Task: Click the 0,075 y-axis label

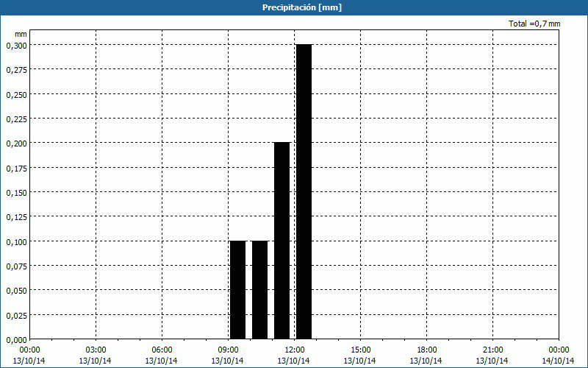Action: tap(16, 266)
